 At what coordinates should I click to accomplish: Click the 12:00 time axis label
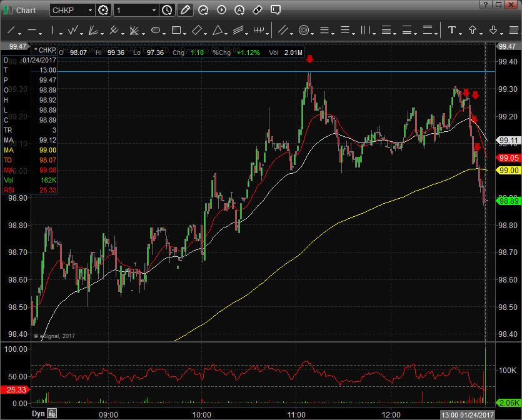point(391,414)
